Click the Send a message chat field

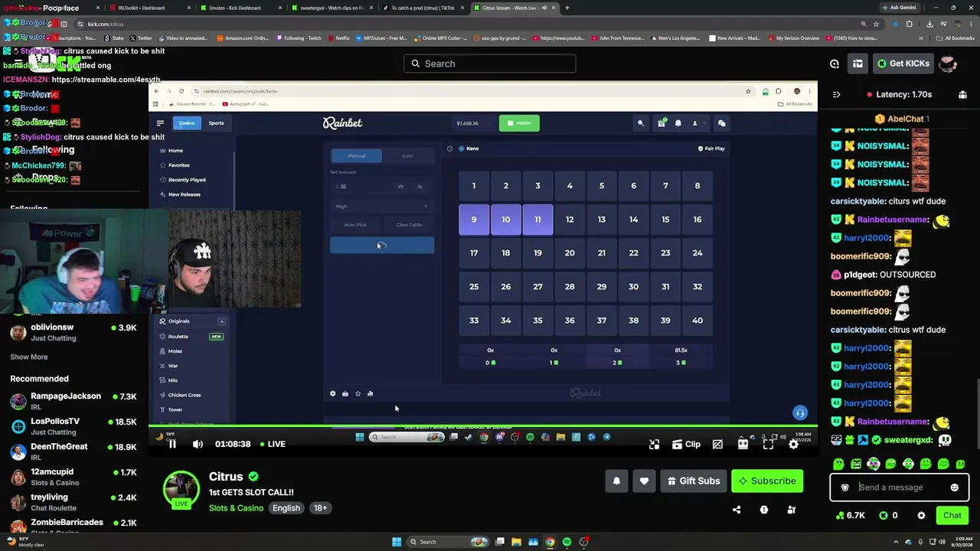point(899,487)
